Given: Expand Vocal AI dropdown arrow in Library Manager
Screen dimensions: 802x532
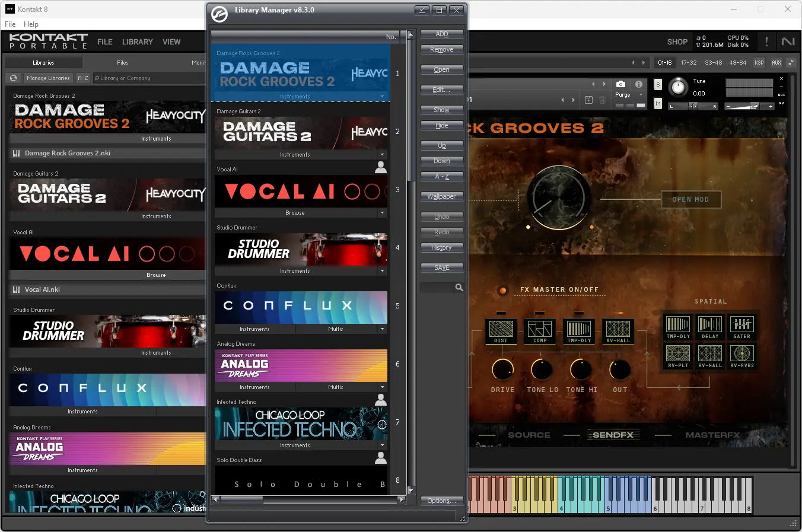Looking at the screenshot, I should 382,212.
